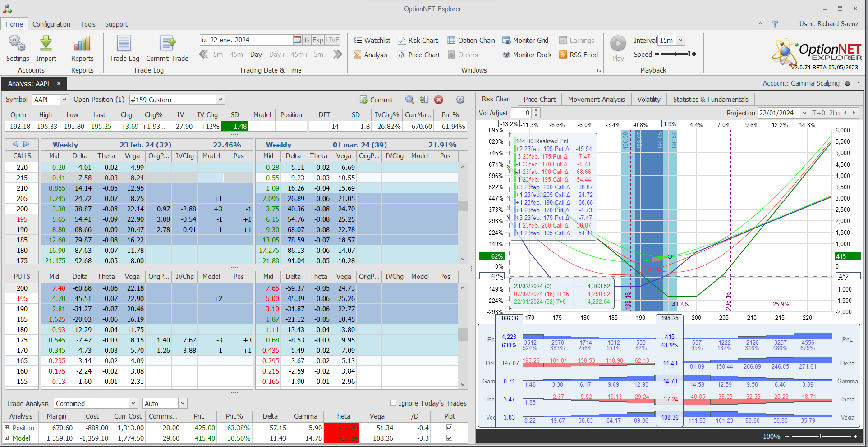Switch to the Configuration ribbon tab
This screenshot has width=868, height=447.
(51, 24)
